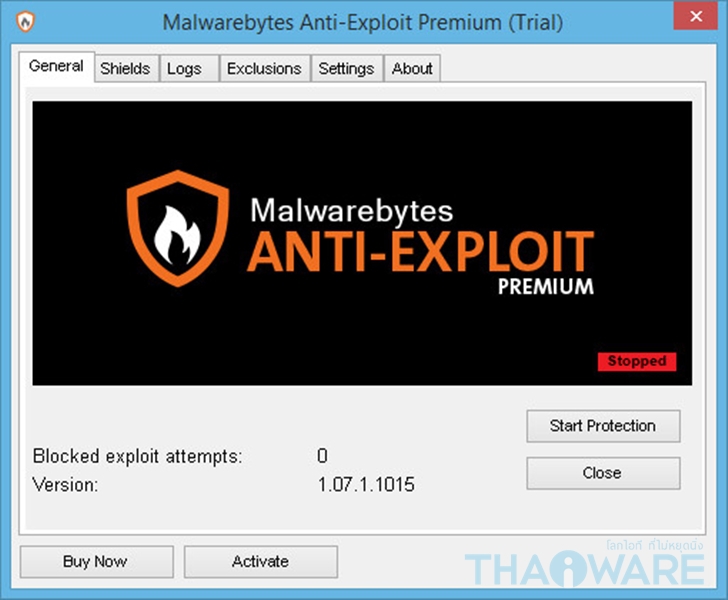Image resolution: width=728 pixels, height=600 pixels.
Task: Click the blocked attempts count of 0
Action: (323, 456)
